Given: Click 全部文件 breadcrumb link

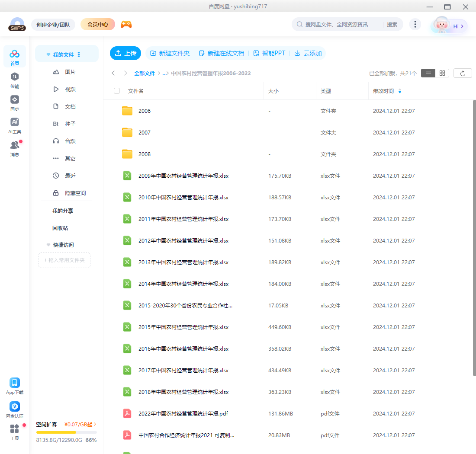Looking at the screenshot, I should (145, 73).
